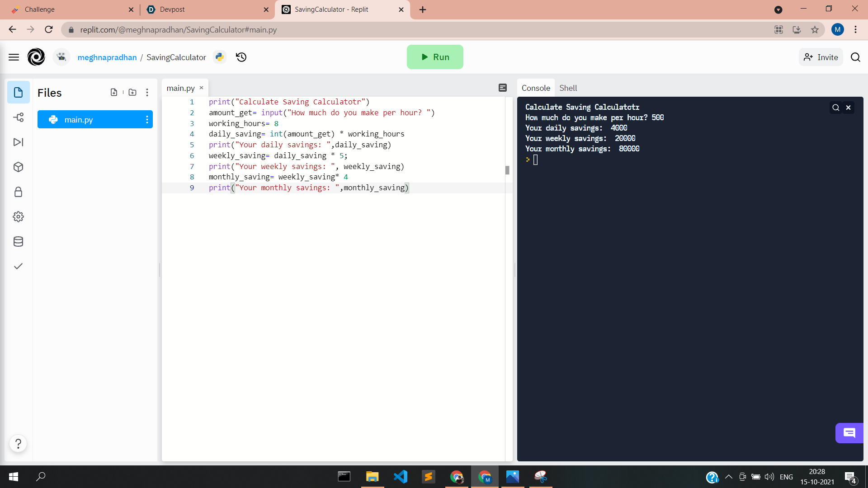868x488 pixels.
Task: Open Unit tests checkmark icon
Action: [x=19, y=266]
